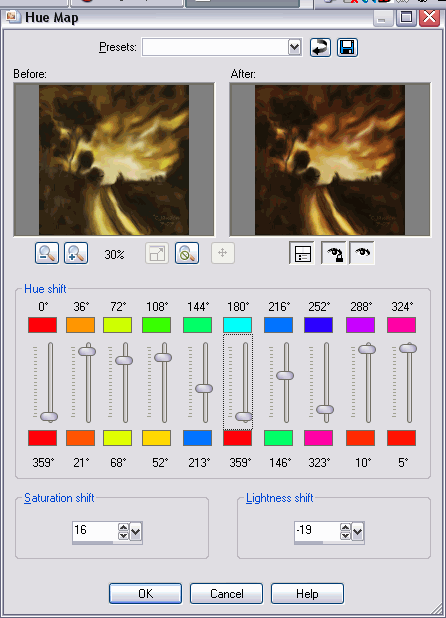Close the Hue Map dialog
The height and width of the screenshot is (618, 446).
pos(429,18)
